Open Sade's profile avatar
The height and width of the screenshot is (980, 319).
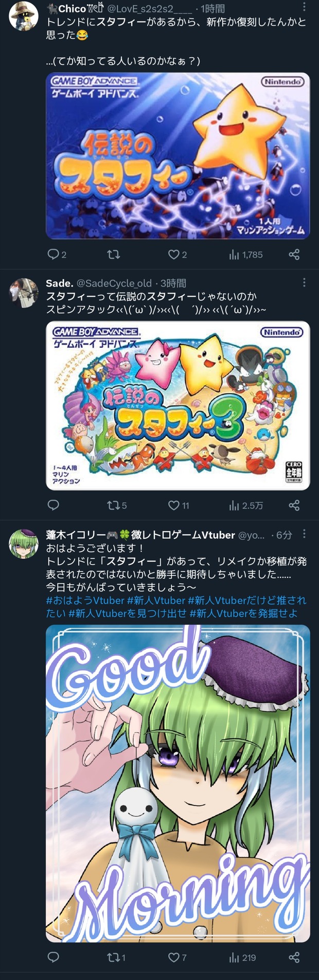tap(24, 293)
